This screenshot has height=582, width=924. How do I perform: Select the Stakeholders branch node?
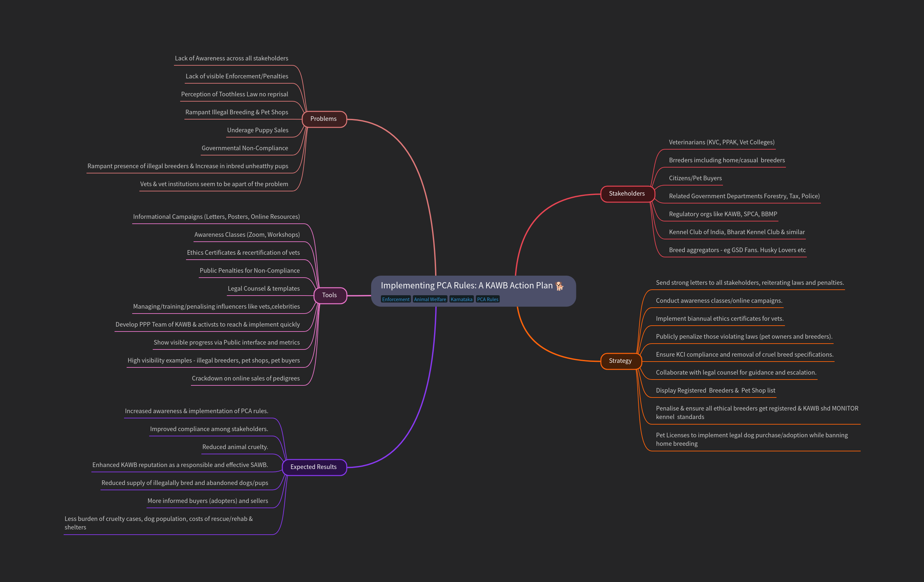pos(627,194)
